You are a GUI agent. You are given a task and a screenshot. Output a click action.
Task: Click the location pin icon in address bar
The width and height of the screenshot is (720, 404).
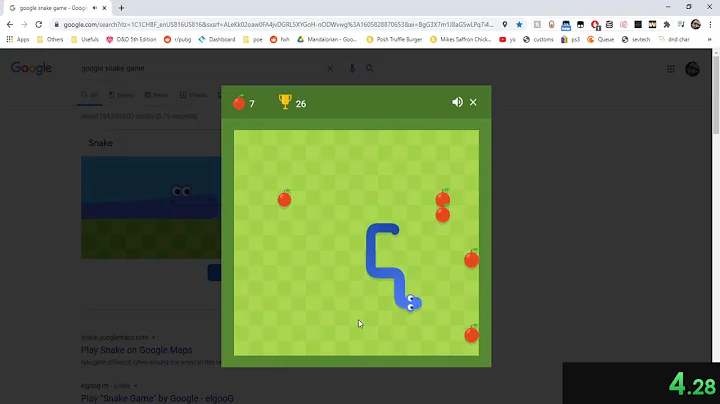[x=505, y=24]
